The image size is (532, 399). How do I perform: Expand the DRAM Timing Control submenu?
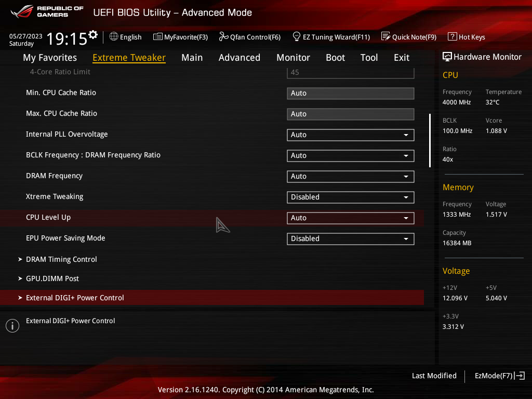pyautogui.click(x=61, y=259)
